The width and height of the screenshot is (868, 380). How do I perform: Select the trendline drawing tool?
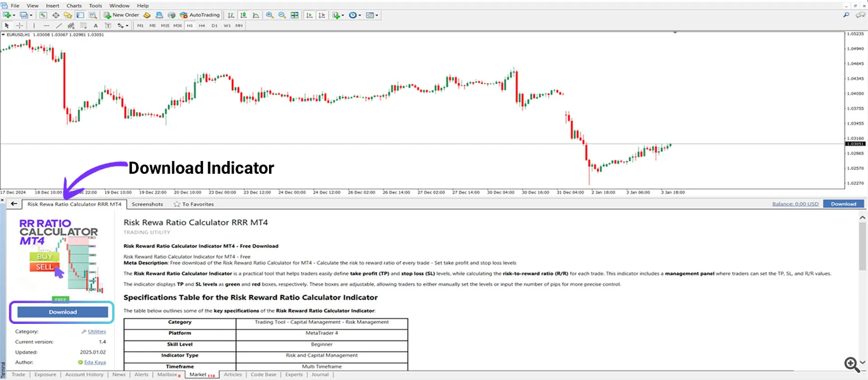coord(58,25)
